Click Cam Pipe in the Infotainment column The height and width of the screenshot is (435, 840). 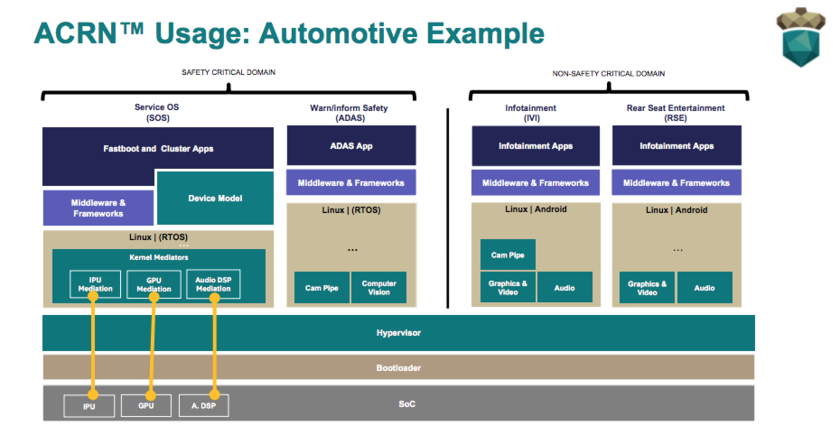click(507, 255)
